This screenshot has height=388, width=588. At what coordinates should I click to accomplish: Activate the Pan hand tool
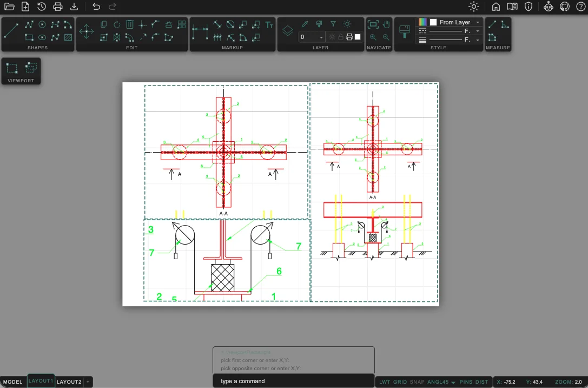(x=386, y=25)
